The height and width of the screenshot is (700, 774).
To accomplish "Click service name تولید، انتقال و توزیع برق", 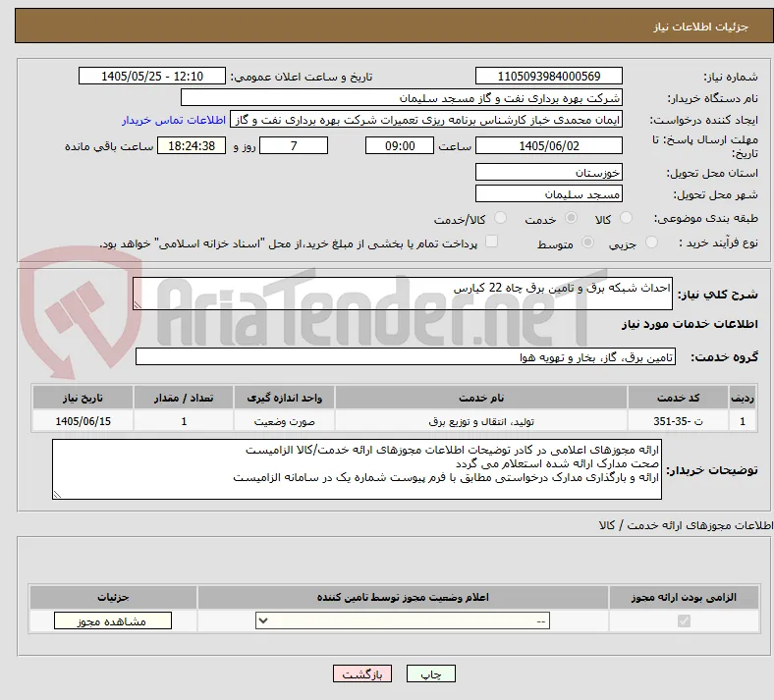I will pos(481,422).
